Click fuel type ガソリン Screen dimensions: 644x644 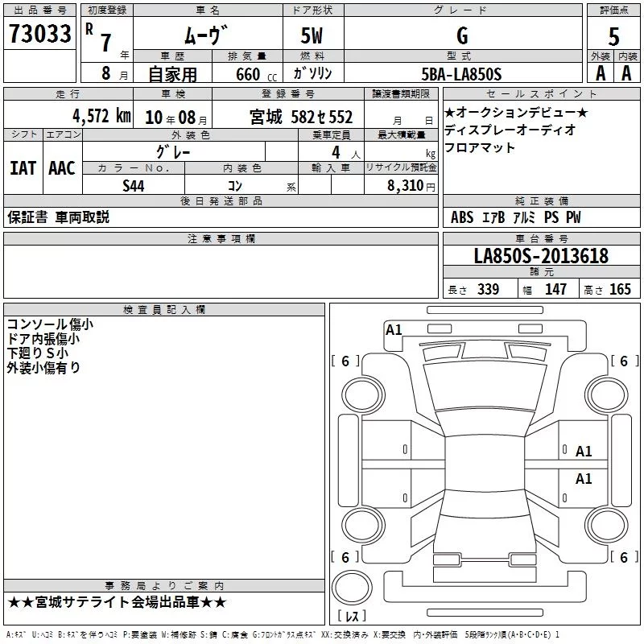312,73
